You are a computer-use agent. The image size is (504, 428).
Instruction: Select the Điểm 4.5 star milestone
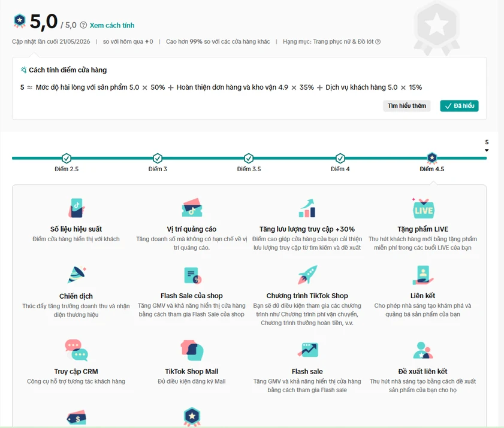(x=432, y=157)
